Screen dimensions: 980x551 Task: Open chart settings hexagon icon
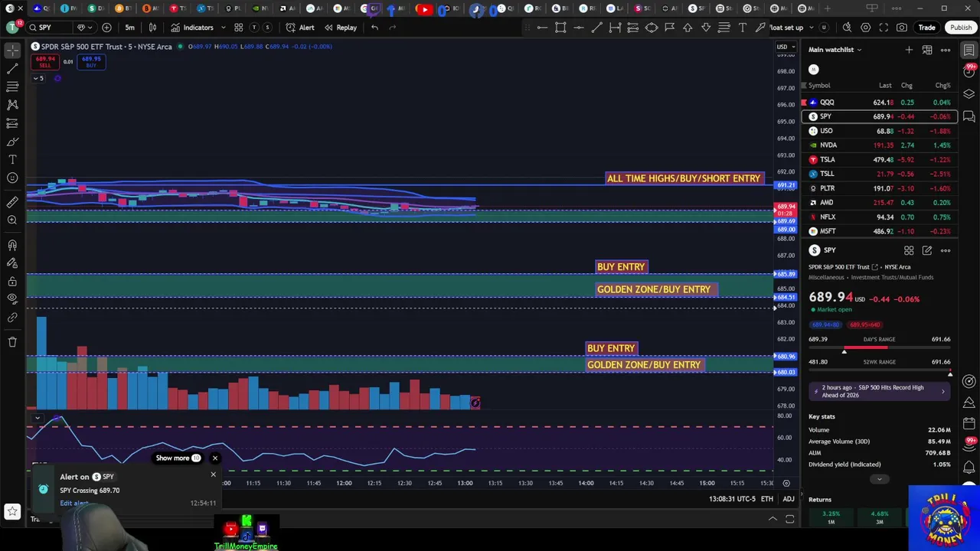tap(865, 28)
